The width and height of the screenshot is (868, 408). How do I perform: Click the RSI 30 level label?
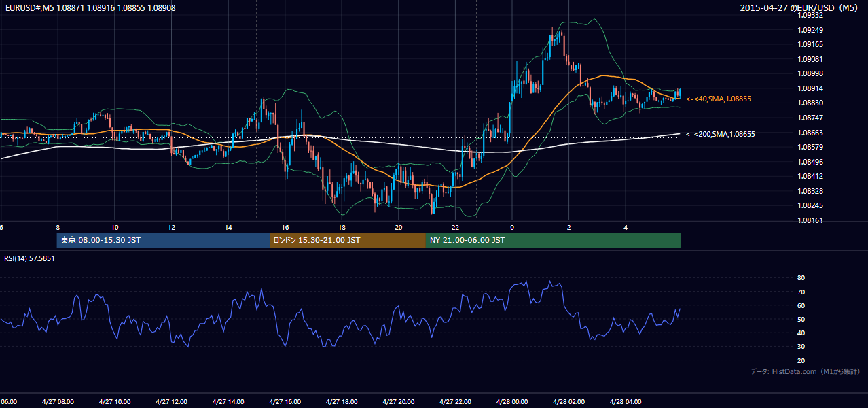click(801, 347)
